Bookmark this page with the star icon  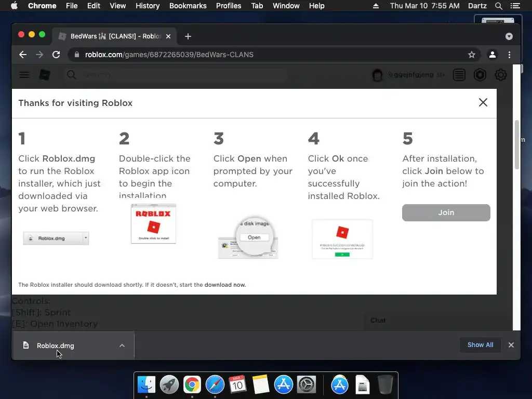(472, 55)
